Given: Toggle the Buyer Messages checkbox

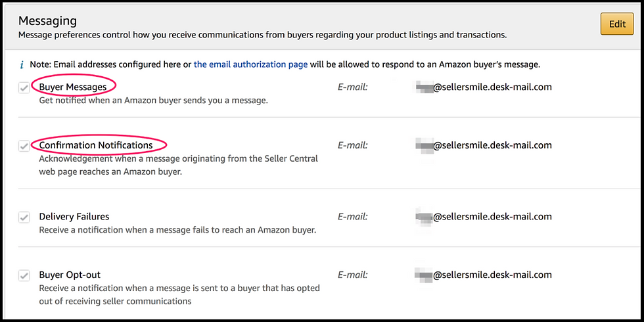Looking at the screenshot, I should (24, 88).
